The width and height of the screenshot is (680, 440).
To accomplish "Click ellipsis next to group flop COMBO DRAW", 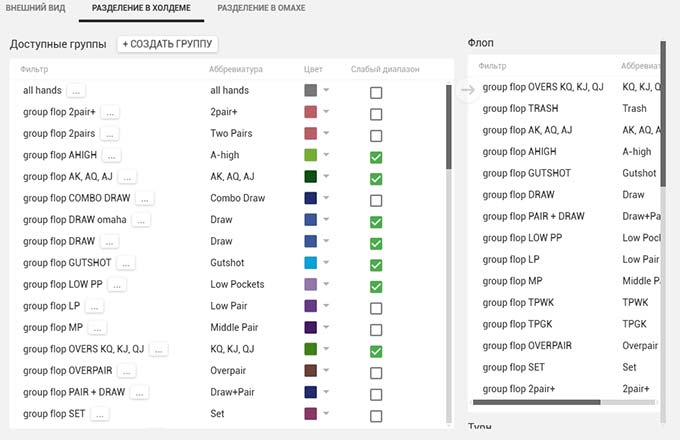I will [x=145, y=199].
